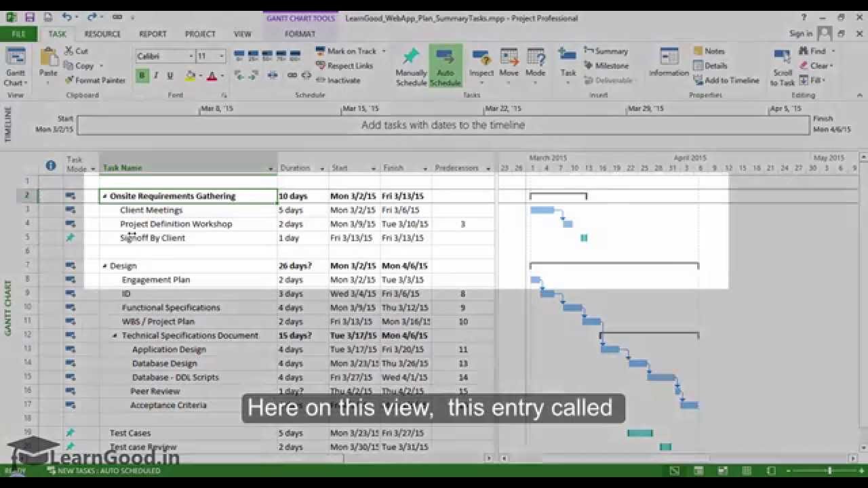868x488 pixels.
Task: Collapse Onsite Requirements Gathering summary task
Action: tap(104, 197)
